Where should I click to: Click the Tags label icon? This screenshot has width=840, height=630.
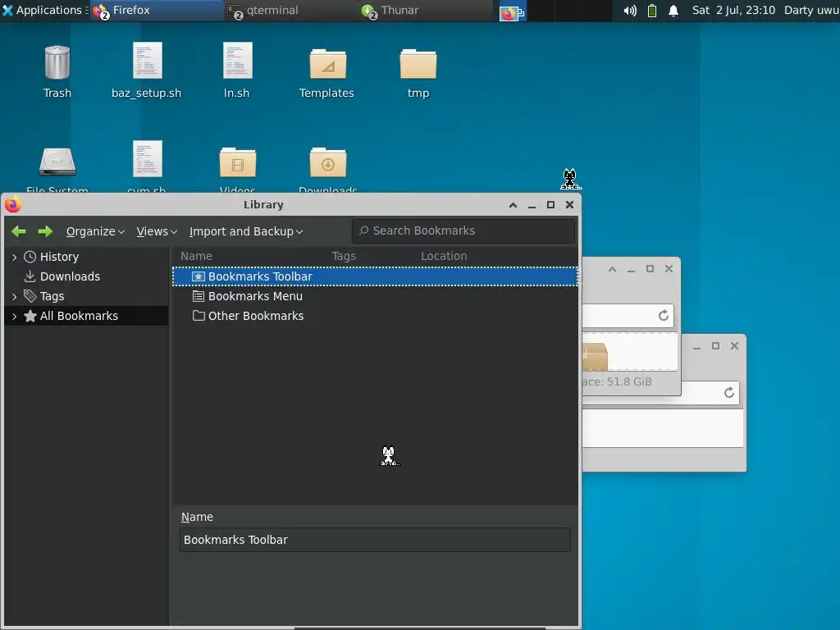click(x=30, y=296)
